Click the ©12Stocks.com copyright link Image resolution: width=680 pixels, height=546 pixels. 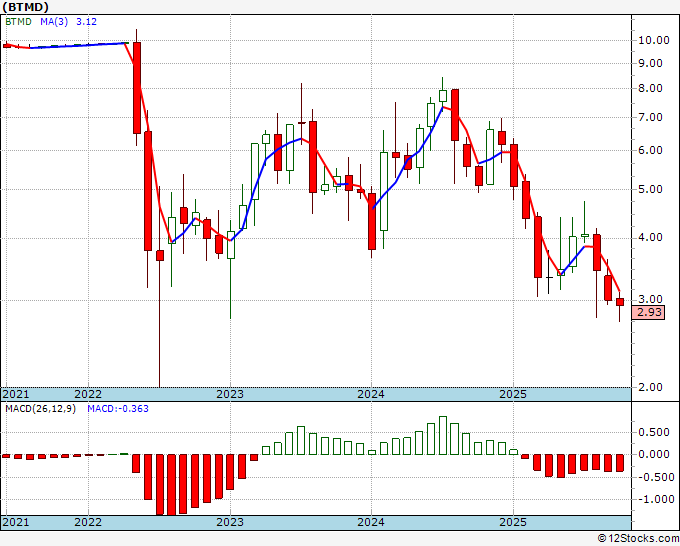pos(638,539)
